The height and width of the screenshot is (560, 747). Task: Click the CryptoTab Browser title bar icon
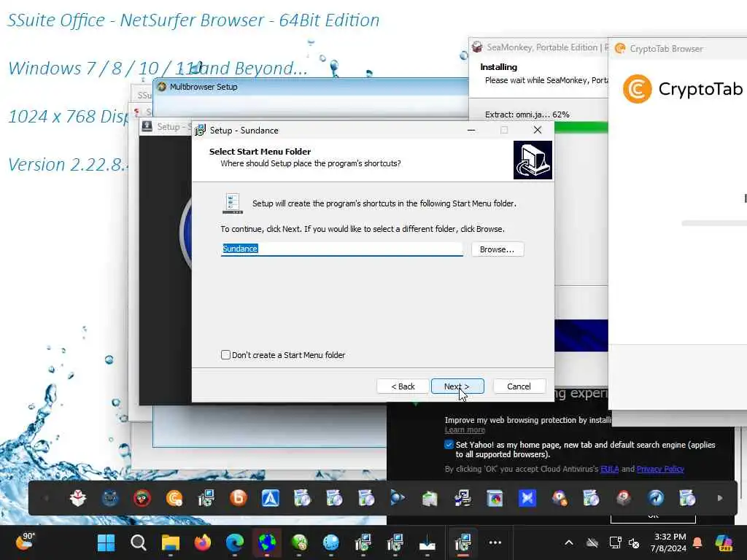[x=620, y=48]
